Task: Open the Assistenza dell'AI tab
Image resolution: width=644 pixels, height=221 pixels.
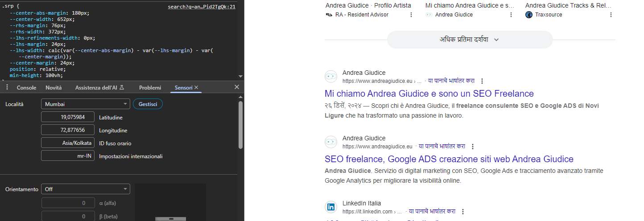Action: tap(99, 88)
